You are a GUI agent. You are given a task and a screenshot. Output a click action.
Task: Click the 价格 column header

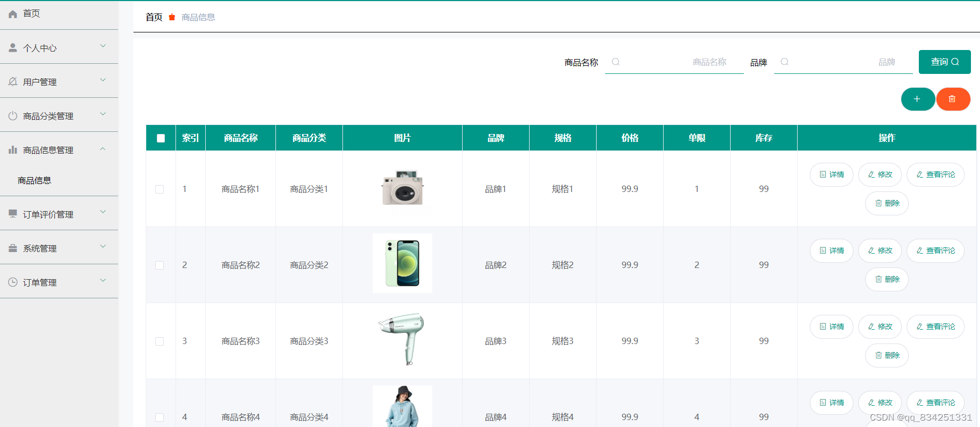pyautogui.click(x=630, y=138)
